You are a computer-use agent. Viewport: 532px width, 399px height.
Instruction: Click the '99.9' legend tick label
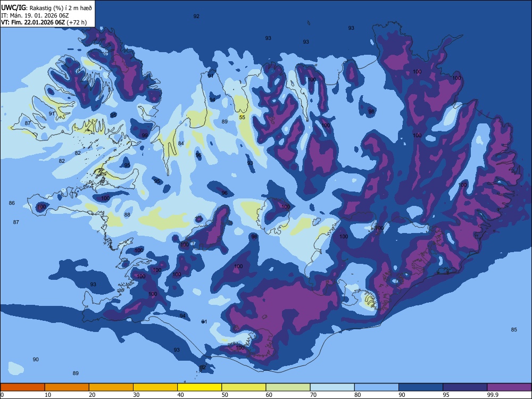tap(493, 395)
